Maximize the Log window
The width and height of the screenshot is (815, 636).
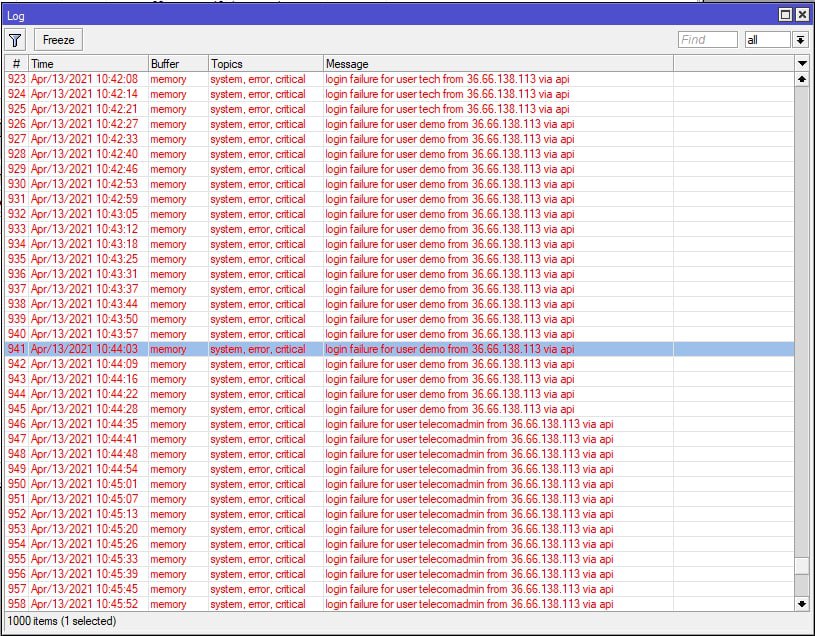coord(785,15)
